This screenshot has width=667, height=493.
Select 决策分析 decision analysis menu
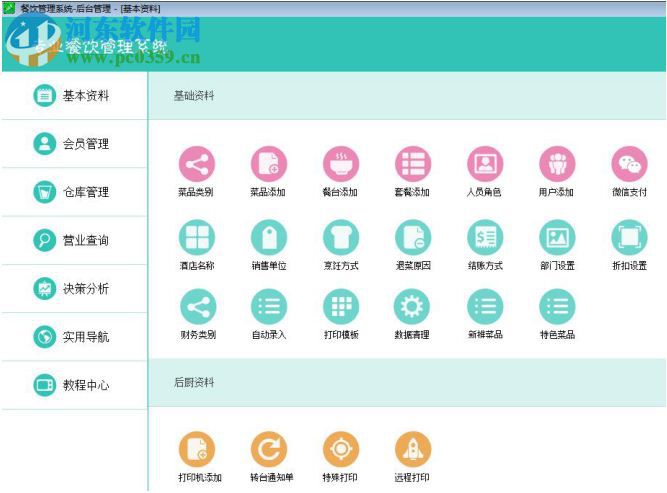(x=74, y=288)
